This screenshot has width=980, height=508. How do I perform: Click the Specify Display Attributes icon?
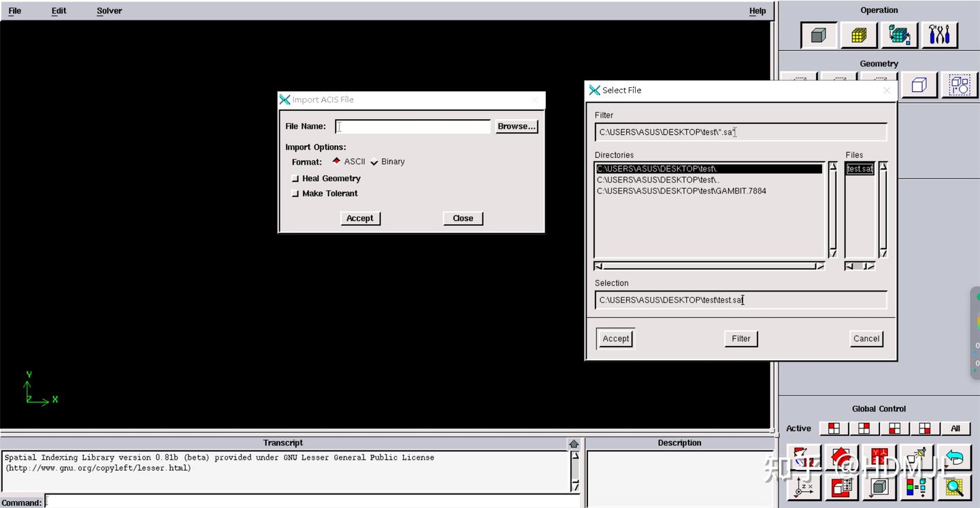[x=843, y=487]
